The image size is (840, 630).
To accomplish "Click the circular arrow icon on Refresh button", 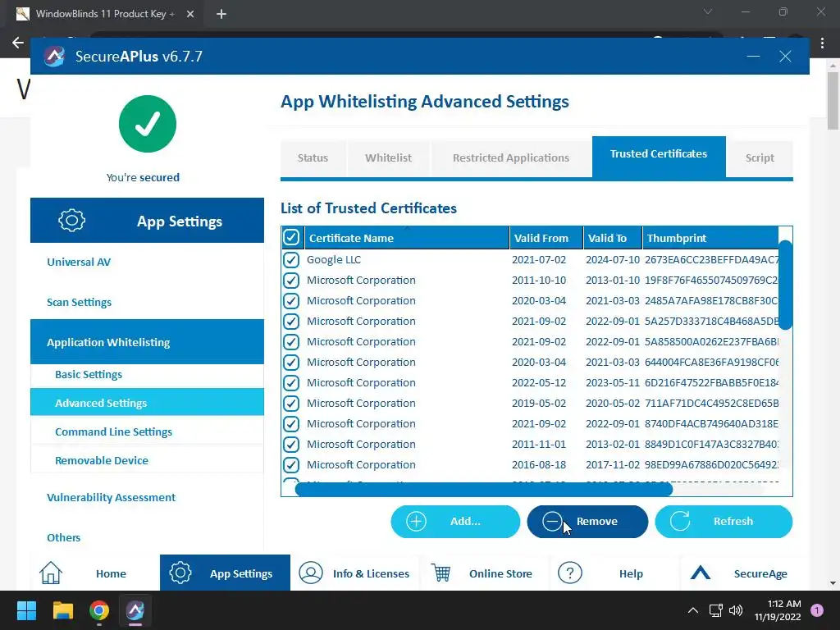I will click(680, 521).
